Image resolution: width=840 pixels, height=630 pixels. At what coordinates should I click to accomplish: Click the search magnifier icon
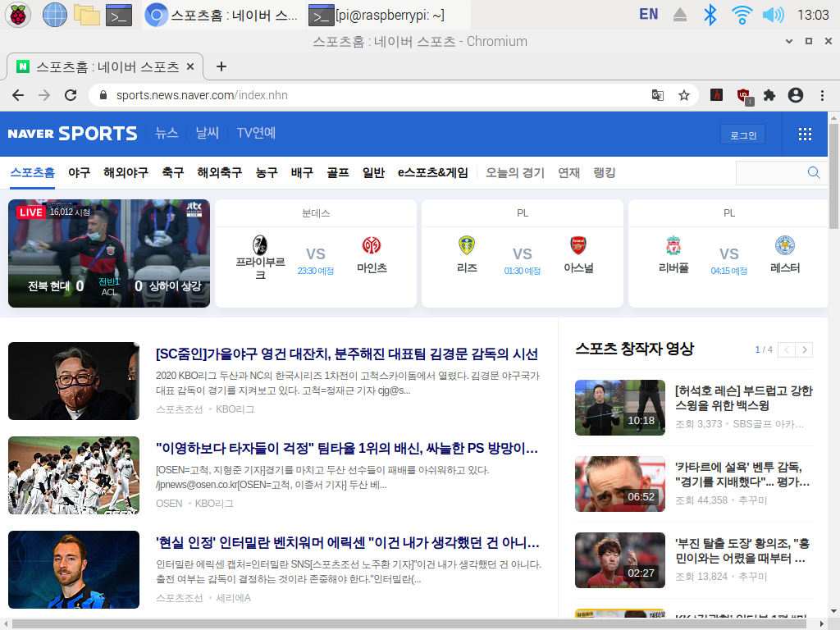tap(813, 172)
